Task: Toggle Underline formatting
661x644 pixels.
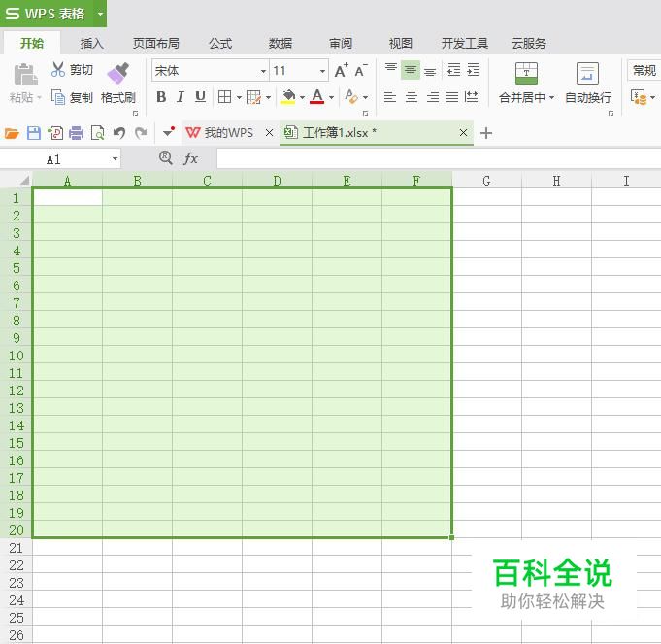Action: point(200,97)
